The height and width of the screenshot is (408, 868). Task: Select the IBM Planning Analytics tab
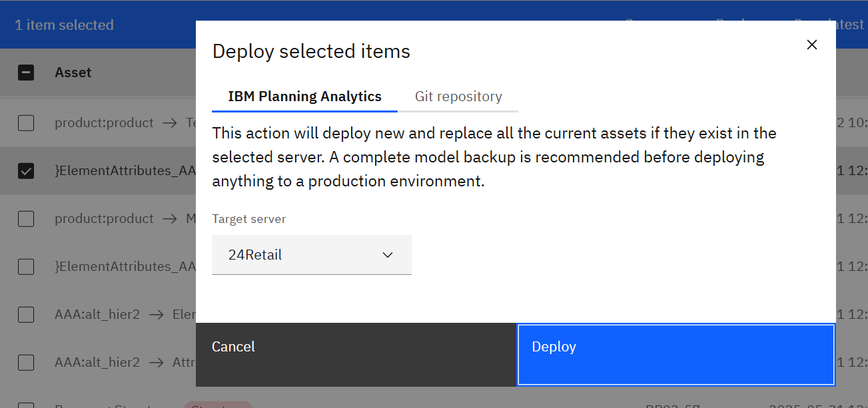tap(304, 96)
